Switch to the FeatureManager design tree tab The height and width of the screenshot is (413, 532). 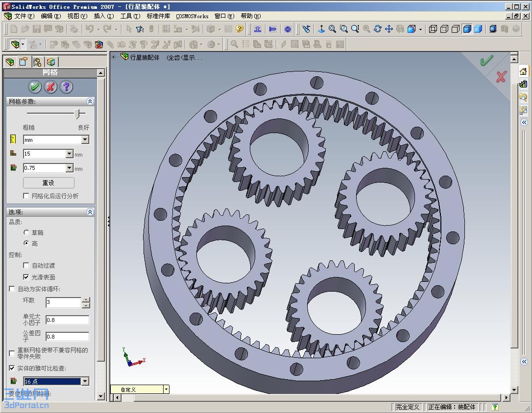coord(10,62)
